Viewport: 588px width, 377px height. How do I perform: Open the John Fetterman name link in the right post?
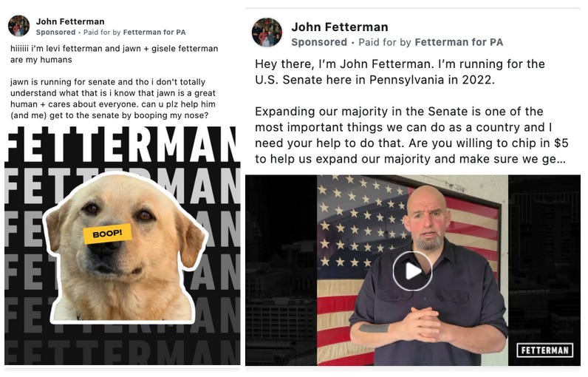340,27
